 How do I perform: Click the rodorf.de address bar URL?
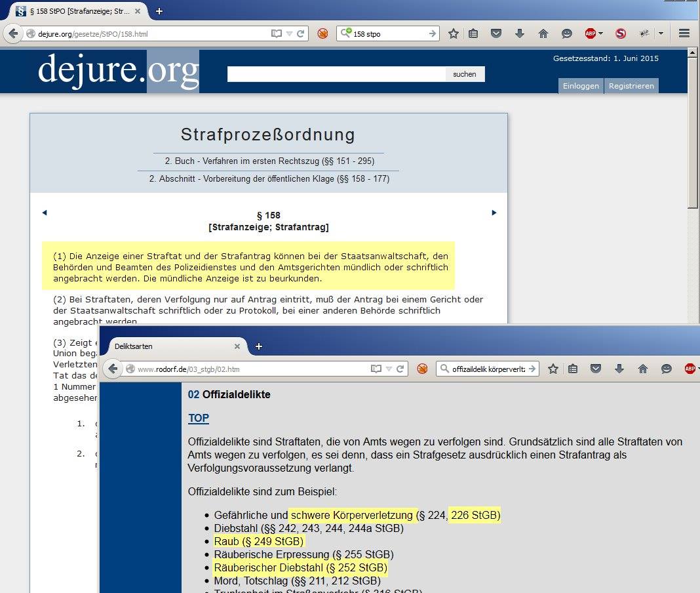pyautogui.click(x=188, y=369)
